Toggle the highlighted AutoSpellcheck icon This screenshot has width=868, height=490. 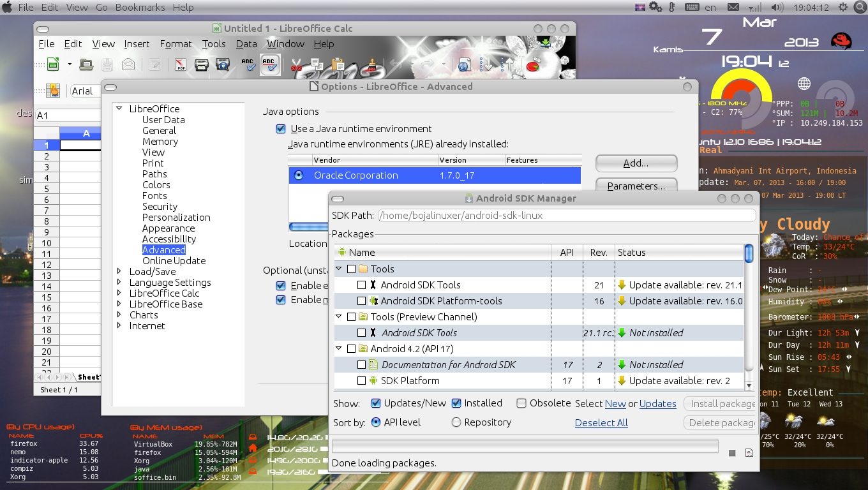point(270,64)
